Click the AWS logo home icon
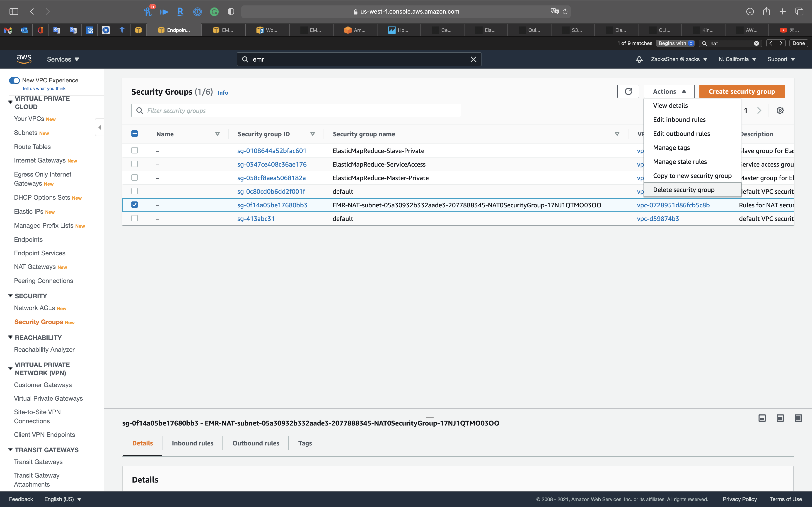This screenshot has height=507, width=812. click(x=24, y=59)
